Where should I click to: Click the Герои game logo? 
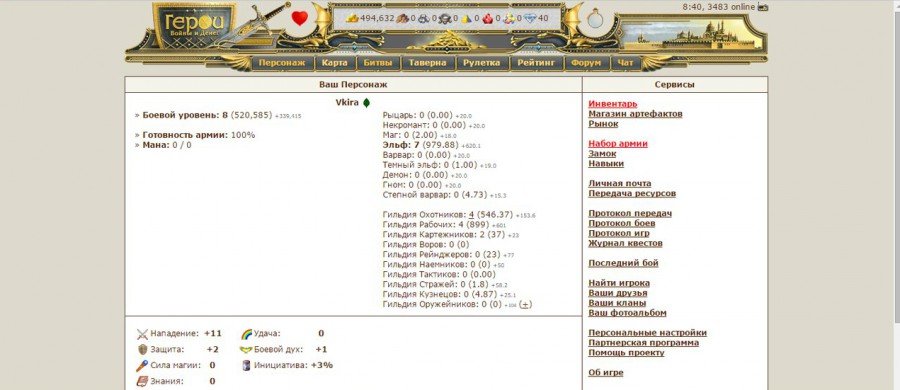[195, 25]
